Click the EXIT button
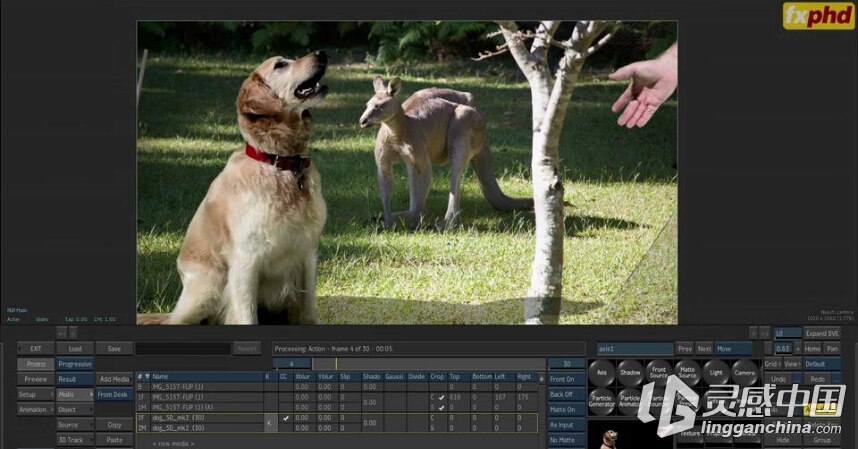Image resolution: width=858 pixels, height=449 pixels. (x=36, y=348)
